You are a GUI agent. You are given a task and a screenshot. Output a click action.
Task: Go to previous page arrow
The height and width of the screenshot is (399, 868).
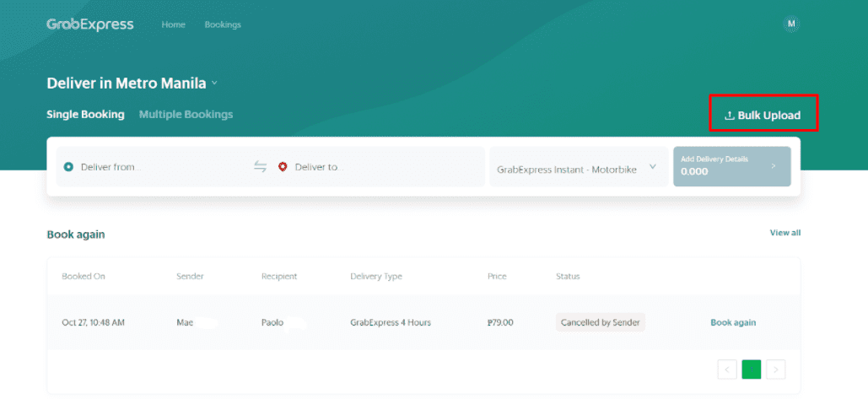click(727, 369)
